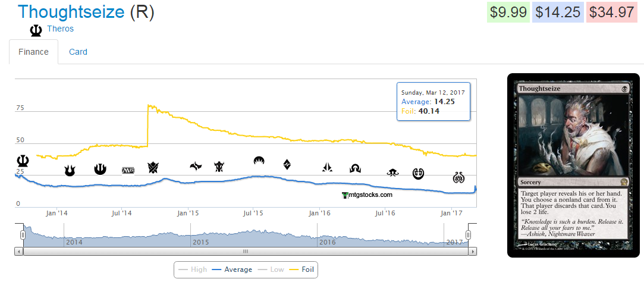Click the 2017 label in the navigator
The image size is (644, 282).
click(454, 242)
